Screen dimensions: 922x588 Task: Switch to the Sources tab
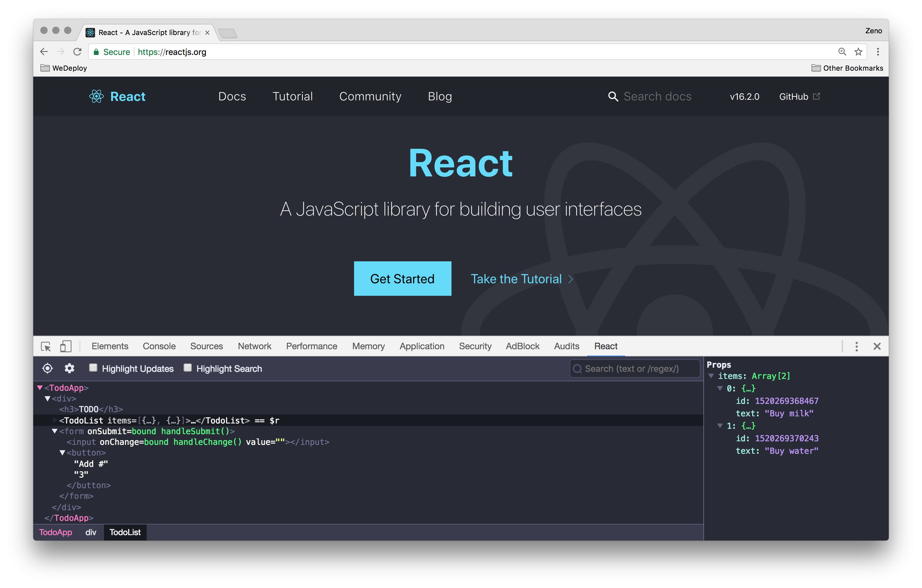click(x=206, y=346)
